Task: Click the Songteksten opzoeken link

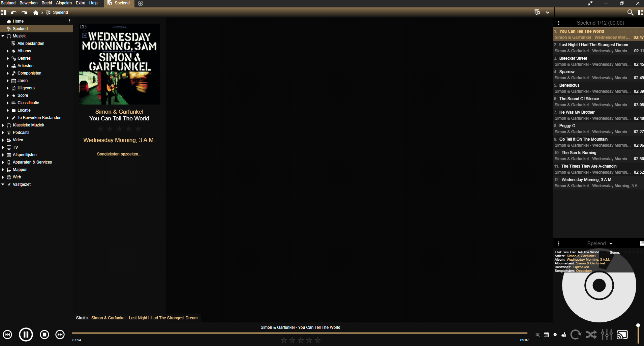Action: [119, 154]
